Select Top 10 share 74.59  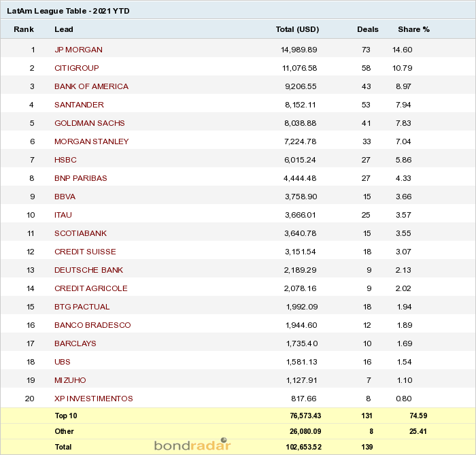click(418, 416)
